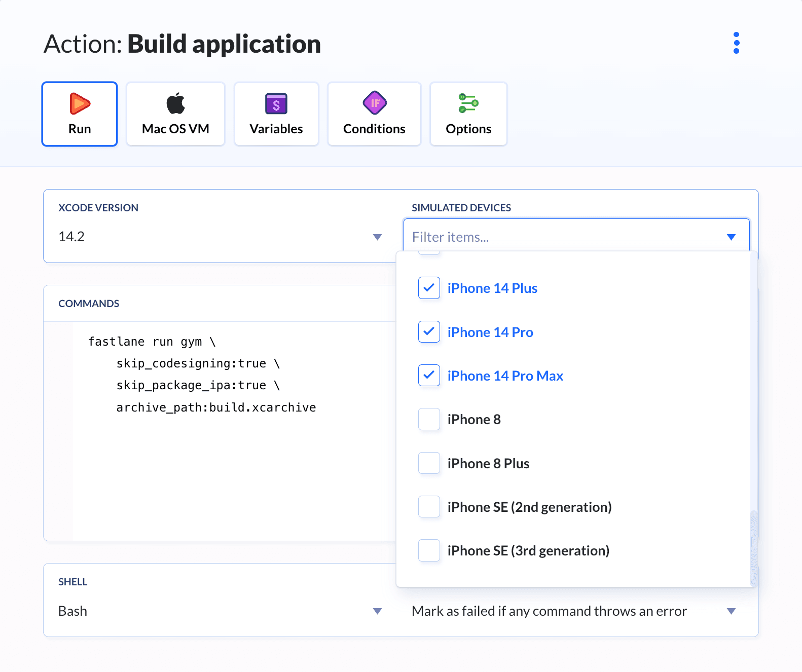The image size is (802, 672).
Task: Open the three-dot action menu
Action: point(736,43)
